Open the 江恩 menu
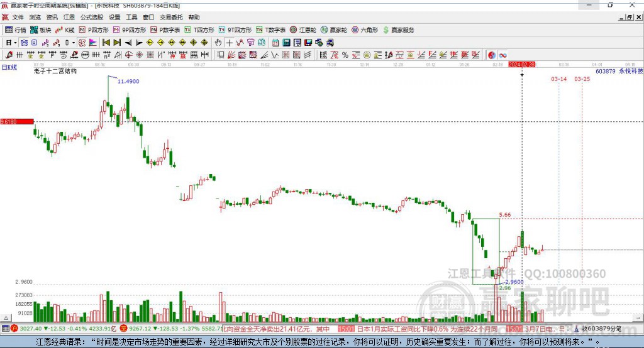 pos(69,17)
